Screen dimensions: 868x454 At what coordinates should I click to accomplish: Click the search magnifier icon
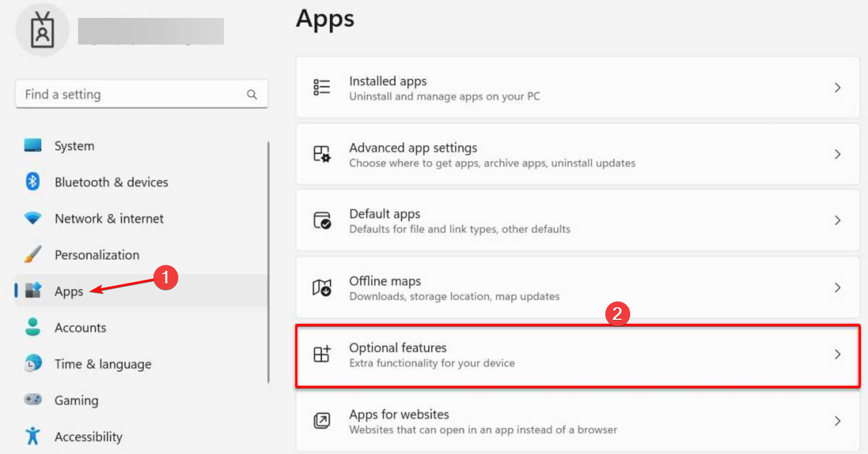(x=252, y=94)
